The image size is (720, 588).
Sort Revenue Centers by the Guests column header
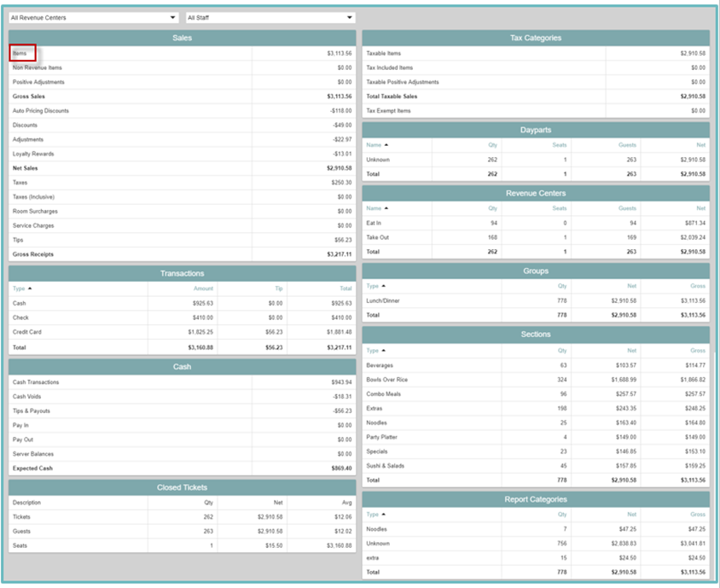point(628,208)
